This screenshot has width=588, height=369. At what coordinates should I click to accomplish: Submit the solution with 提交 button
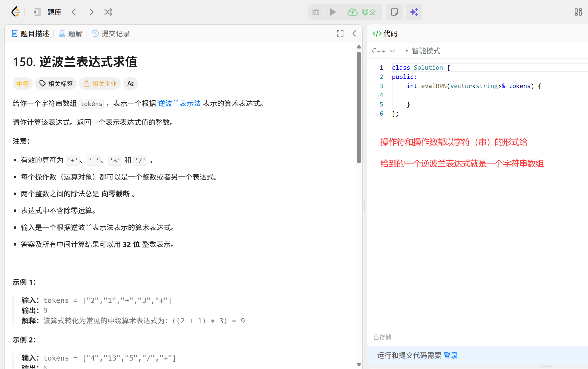(x=362, y=12)
